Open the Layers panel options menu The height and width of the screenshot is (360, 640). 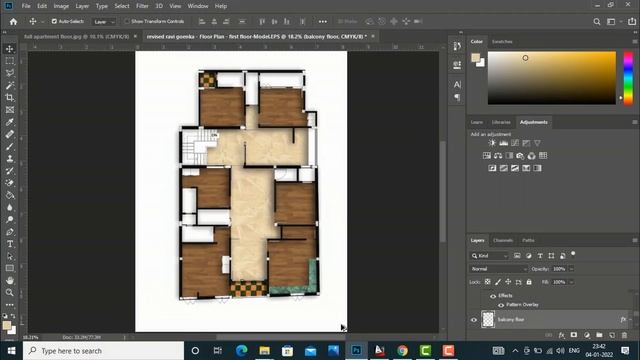click(635, 240)
